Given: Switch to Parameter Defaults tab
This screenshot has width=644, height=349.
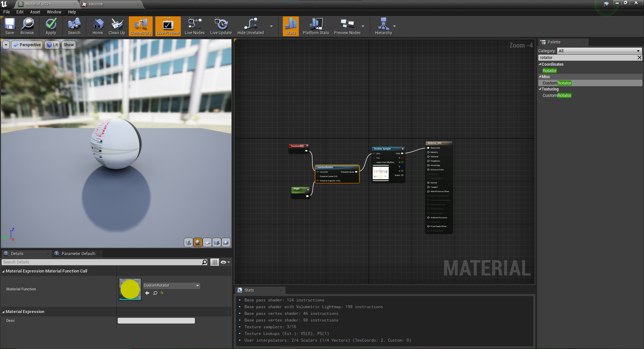Looking at the screenshot, I should coord(77,254).
